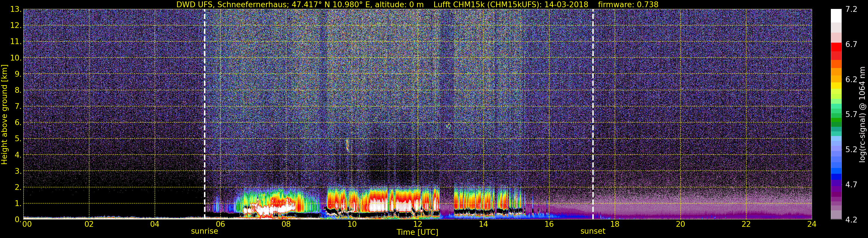
Task: Click the "04" tick on the time axis
Action: click(155, 224)
